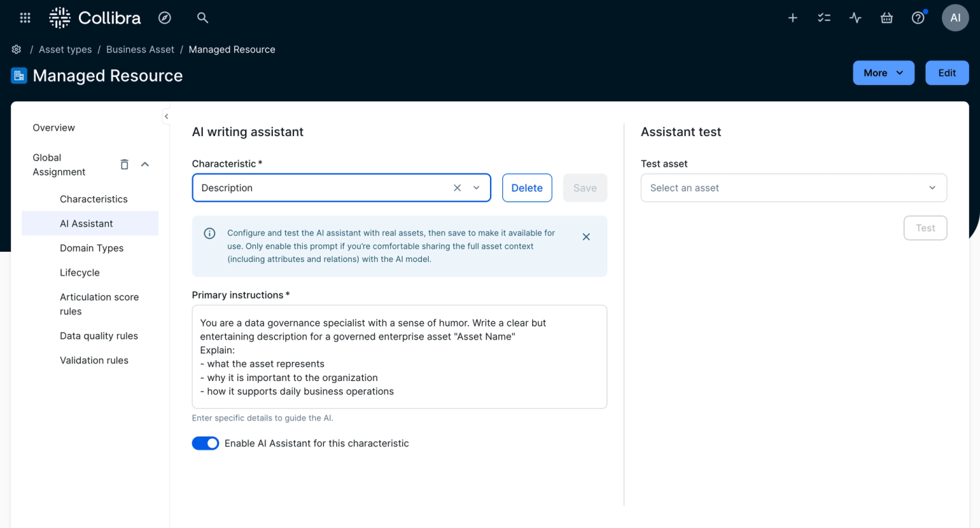Disable AI Assistant for this characteristic
Screen dimensions: 980x528
[x=206, y=443]
